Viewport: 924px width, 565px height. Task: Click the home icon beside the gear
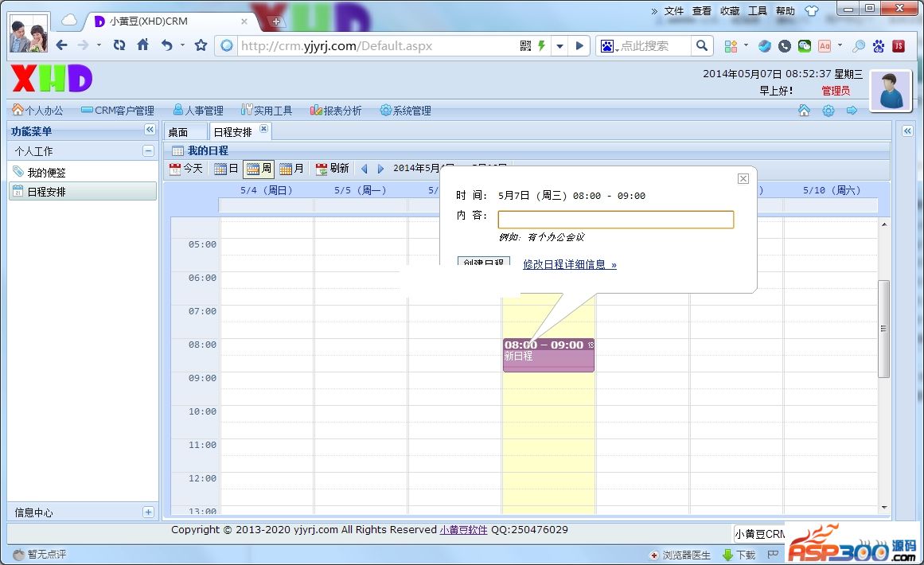[x=804, y=111]
